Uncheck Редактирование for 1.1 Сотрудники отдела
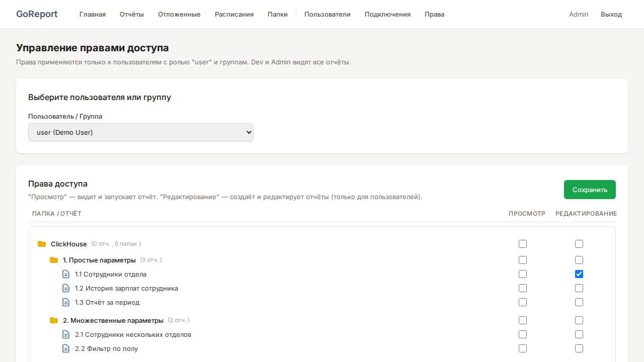The image size is (644, 362). [x=579, y=274]
